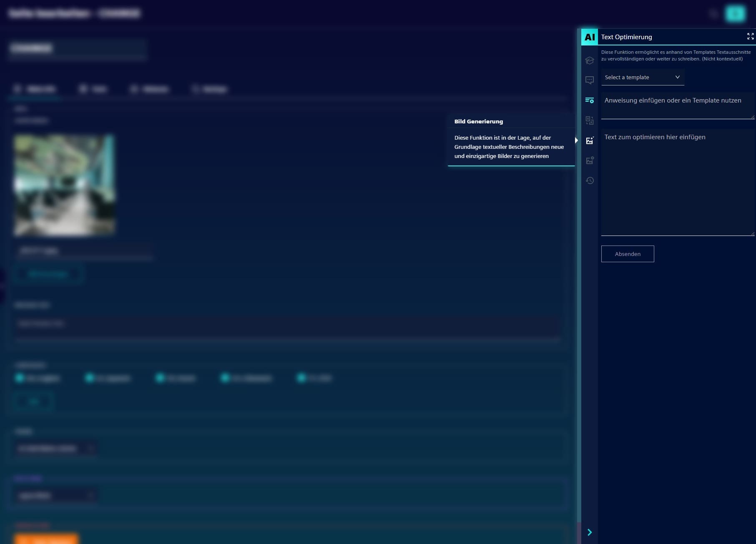
Task: Open the graduation cap learning section
Action: tap(590, 60)
